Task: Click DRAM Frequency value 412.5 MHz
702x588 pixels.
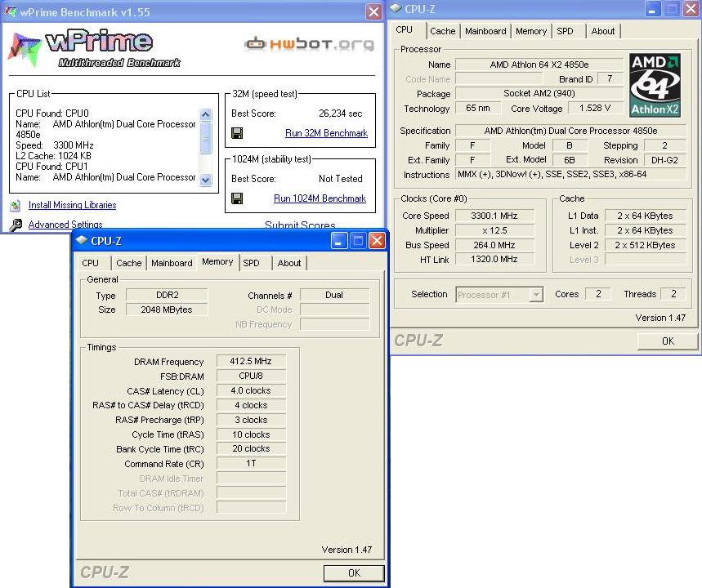Action: [251, 361]
